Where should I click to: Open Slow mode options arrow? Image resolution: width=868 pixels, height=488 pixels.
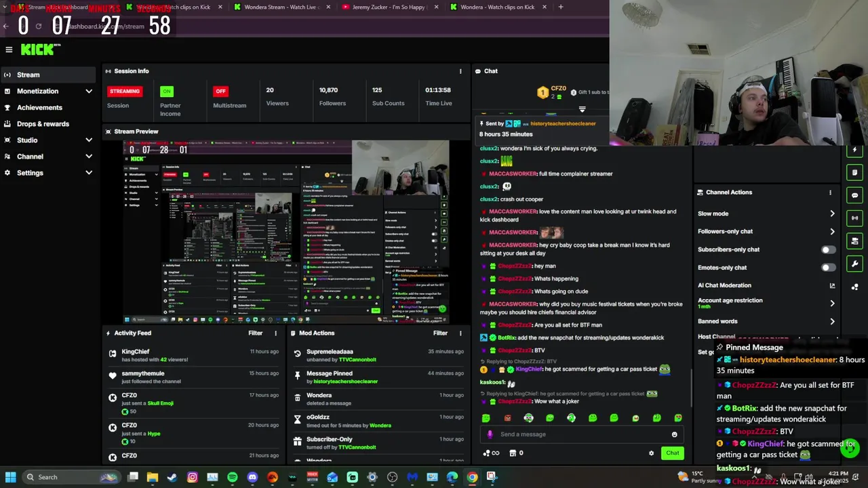coord(832,214)
